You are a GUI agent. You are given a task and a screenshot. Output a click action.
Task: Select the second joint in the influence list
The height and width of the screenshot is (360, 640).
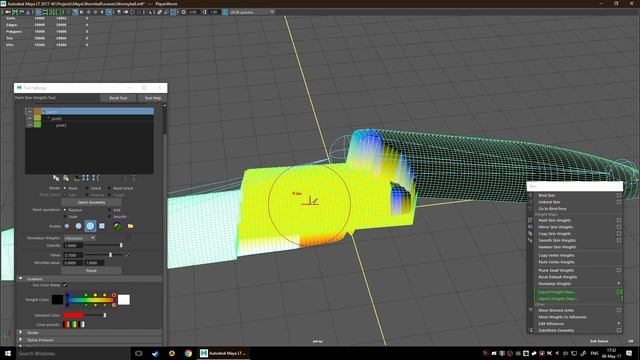89,118
